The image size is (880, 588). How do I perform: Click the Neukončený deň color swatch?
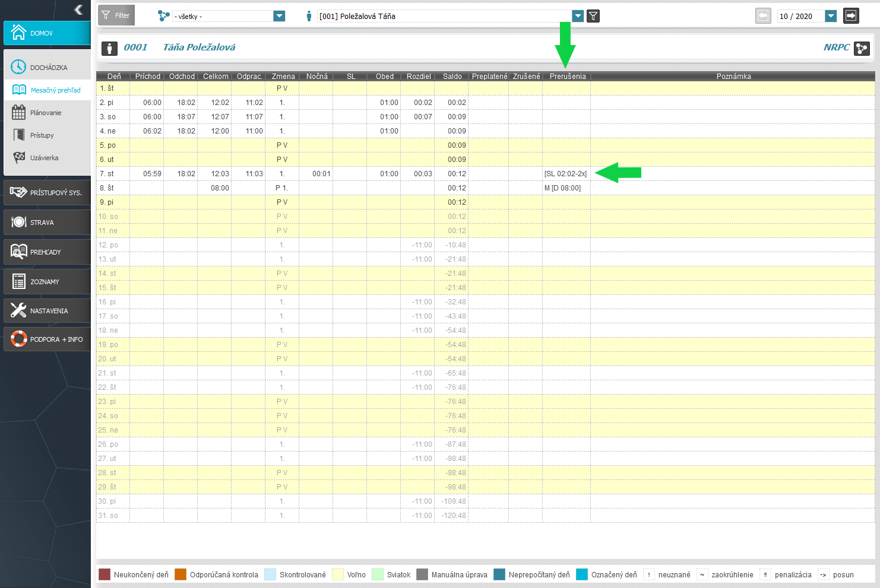pyautogui.click(x=105, y=574)
